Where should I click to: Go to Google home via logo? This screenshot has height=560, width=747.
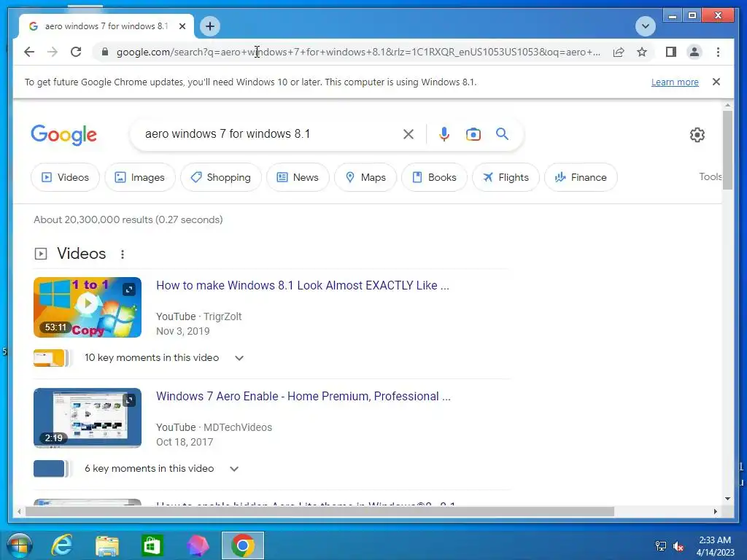(x=64, y=135)
